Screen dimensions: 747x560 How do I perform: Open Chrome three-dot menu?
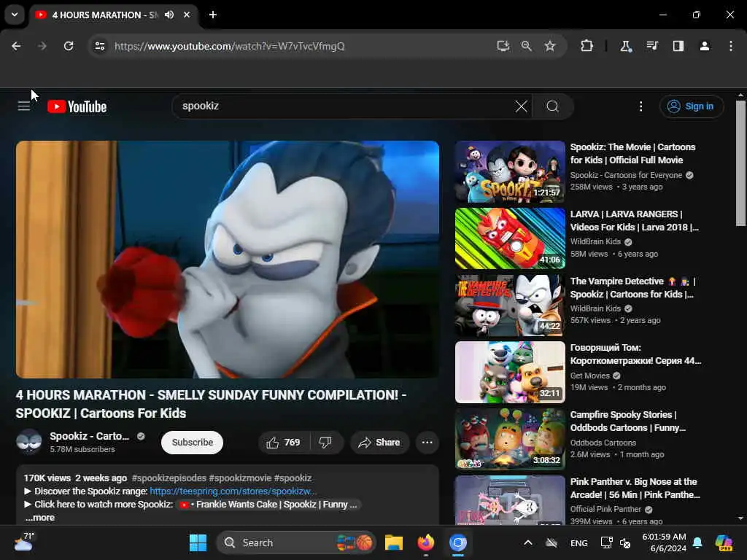click(731, 46)
